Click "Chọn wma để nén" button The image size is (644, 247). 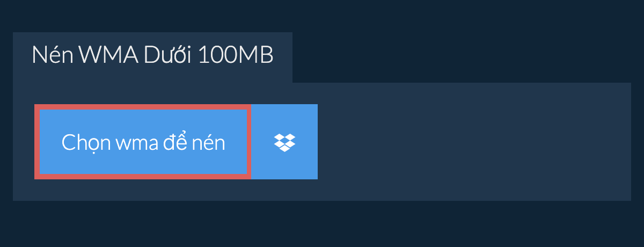143,142
